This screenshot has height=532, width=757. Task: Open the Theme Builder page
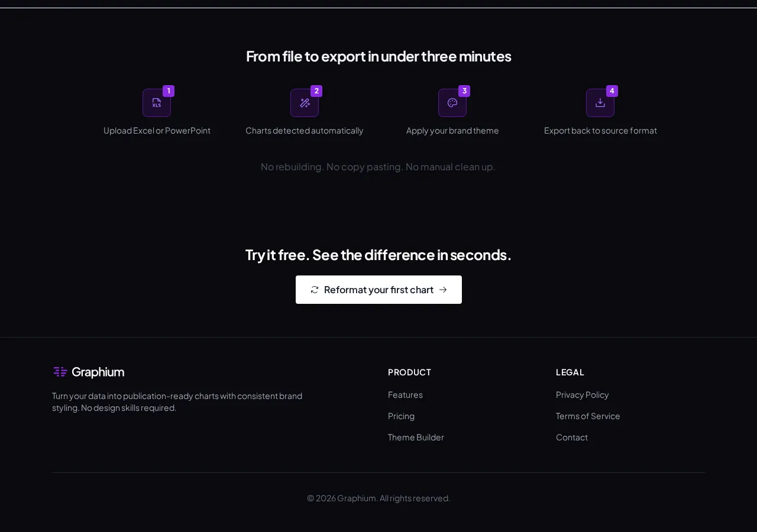coord(416,437)
